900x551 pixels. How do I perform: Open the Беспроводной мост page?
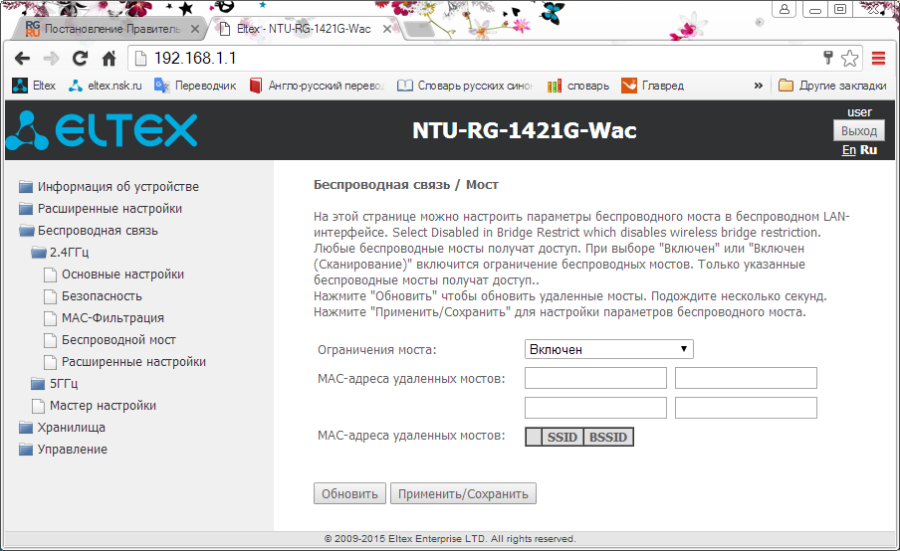coord(110,340)
